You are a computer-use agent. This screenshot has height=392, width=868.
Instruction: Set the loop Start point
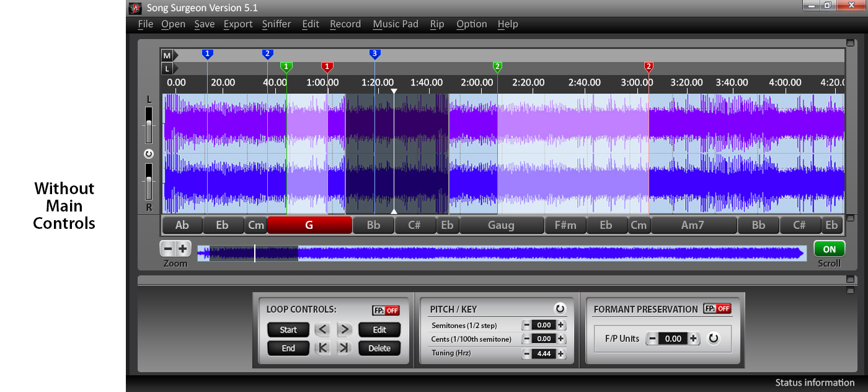click(x=288, y=330)
